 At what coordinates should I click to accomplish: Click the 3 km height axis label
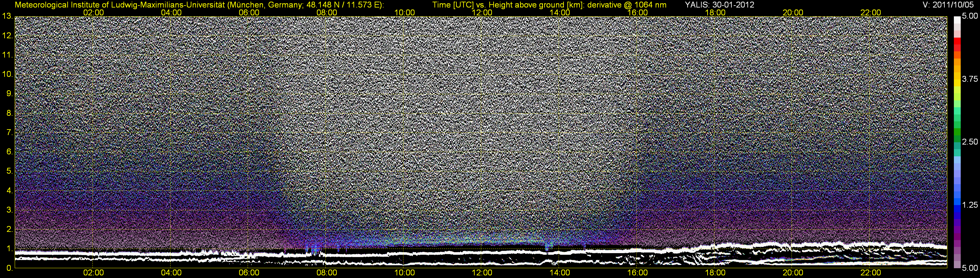point(9,210)
